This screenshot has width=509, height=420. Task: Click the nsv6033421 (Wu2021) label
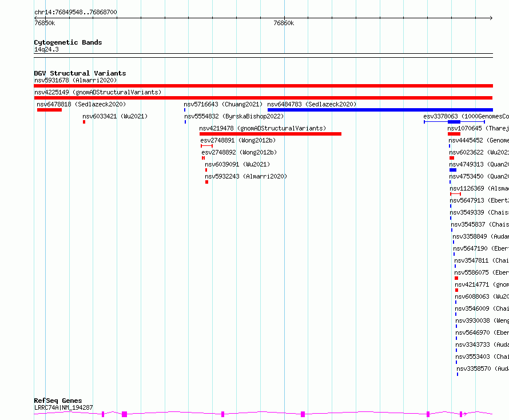(x=115, y=116)
